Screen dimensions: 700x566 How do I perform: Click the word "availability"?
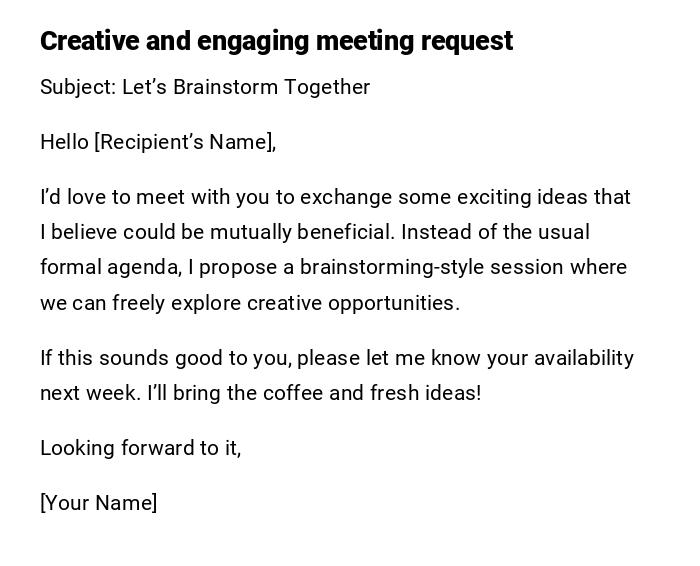584,358
